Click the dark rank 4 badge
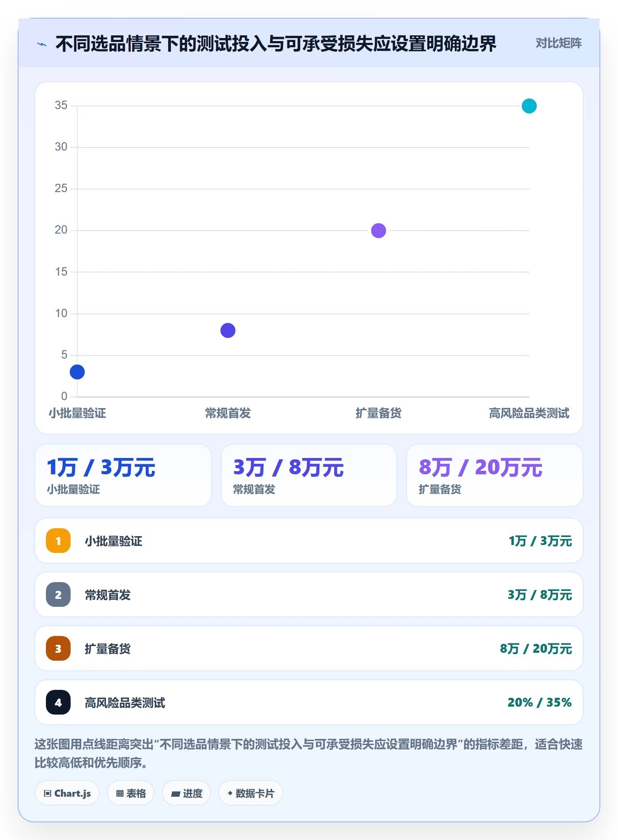Image resolution: width=618 pixels, height=840 pixels. tap(58, 702)
